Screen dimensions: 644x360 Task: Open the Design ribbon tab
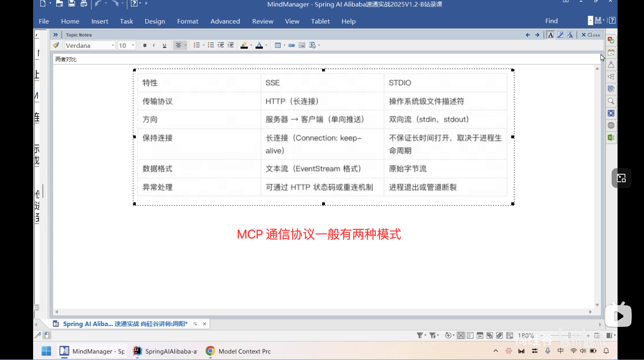(x=155, y=21)
